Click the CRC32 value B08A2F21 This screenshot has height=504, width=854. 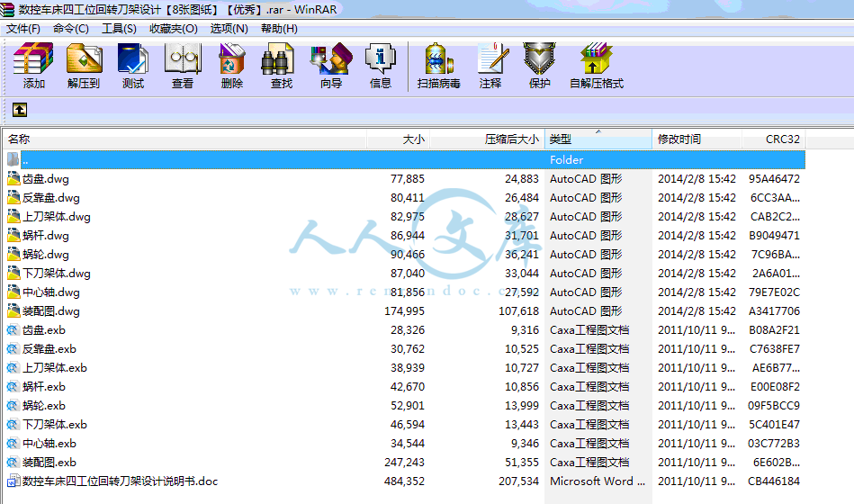[774, 329]
